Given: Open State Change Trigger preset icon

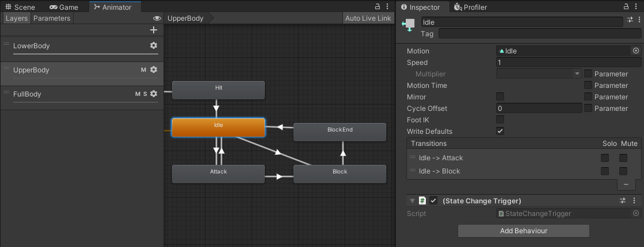Looking at the screenshot, I should [x=622, y=200].
